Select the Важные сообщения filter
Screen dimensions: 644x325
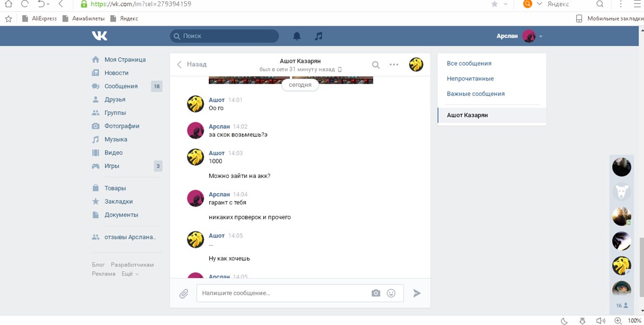coord(475,94)
